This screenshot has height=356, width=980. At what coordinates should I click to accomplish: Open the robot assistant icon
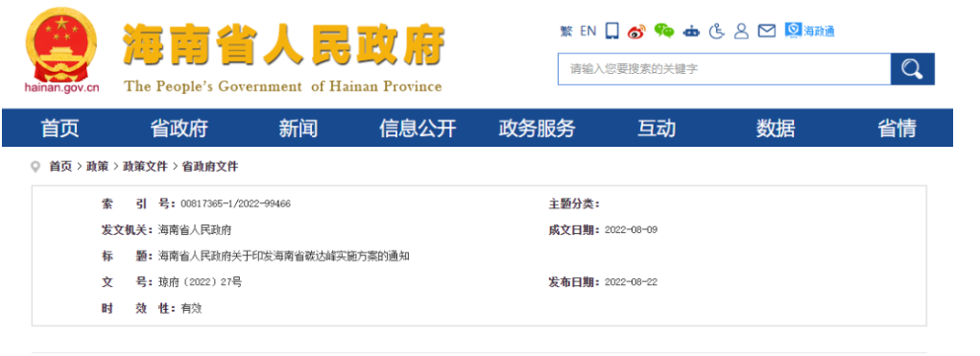point(691,31)
